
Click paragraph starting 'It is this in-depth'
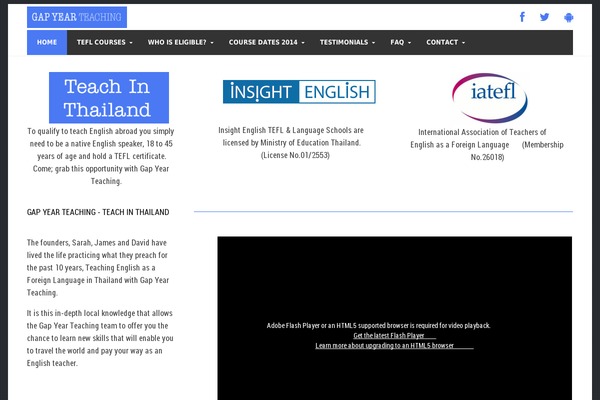point(100,338)
